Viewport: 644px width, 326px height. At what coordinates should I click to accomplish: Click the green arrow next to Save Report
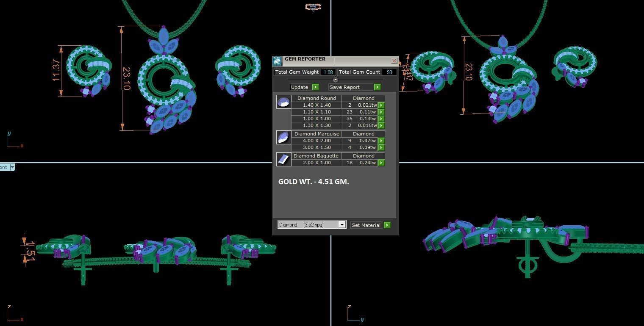pyautogui.click(x=377, y=87)
